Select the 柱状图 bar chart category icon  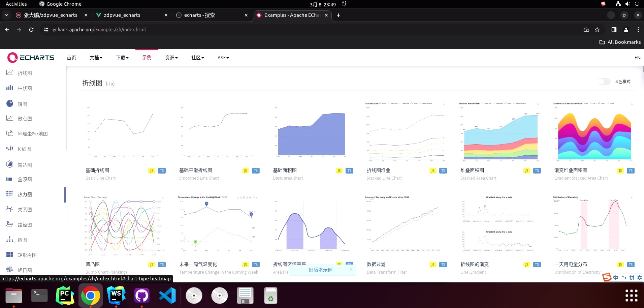pyautogui.click(x=10, y=88)
